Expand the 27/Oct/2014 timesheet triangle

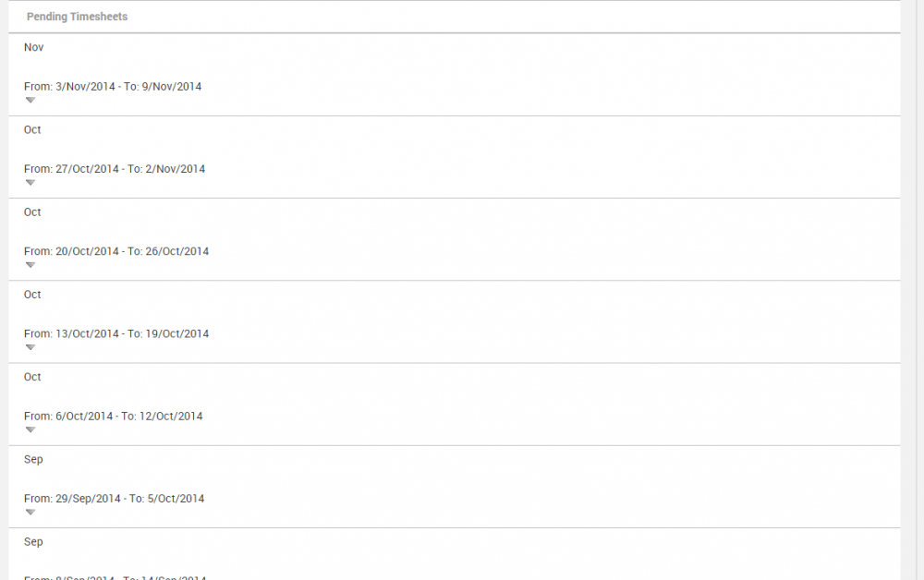30,182
